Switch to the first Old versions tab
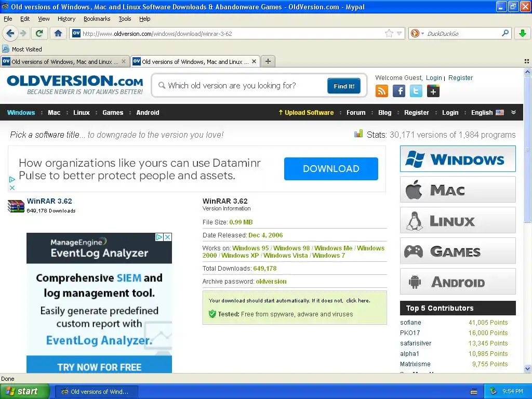 click(x=64, y=61)
